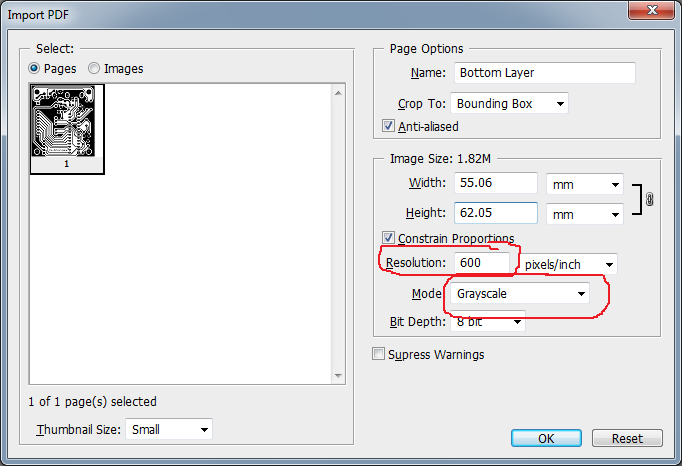Select the Images radio button
The height and width of the screenshot is (466, 682).
click(94, 69)
